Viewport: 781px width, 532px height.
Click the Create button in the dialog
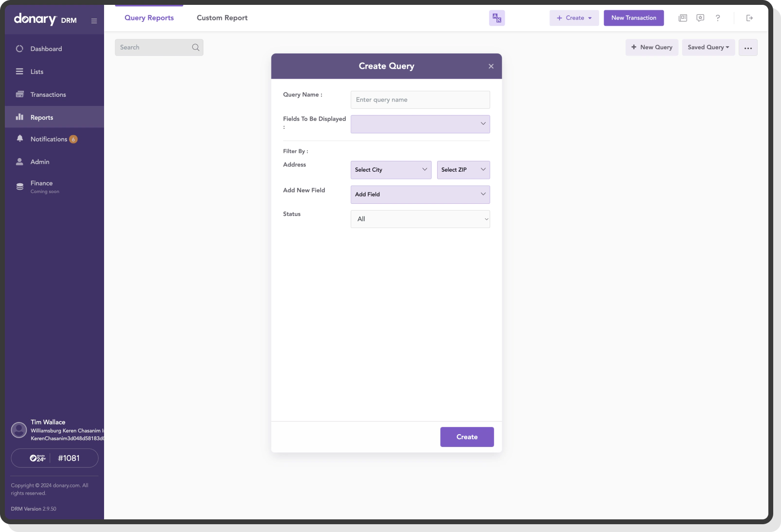(466, 437)
